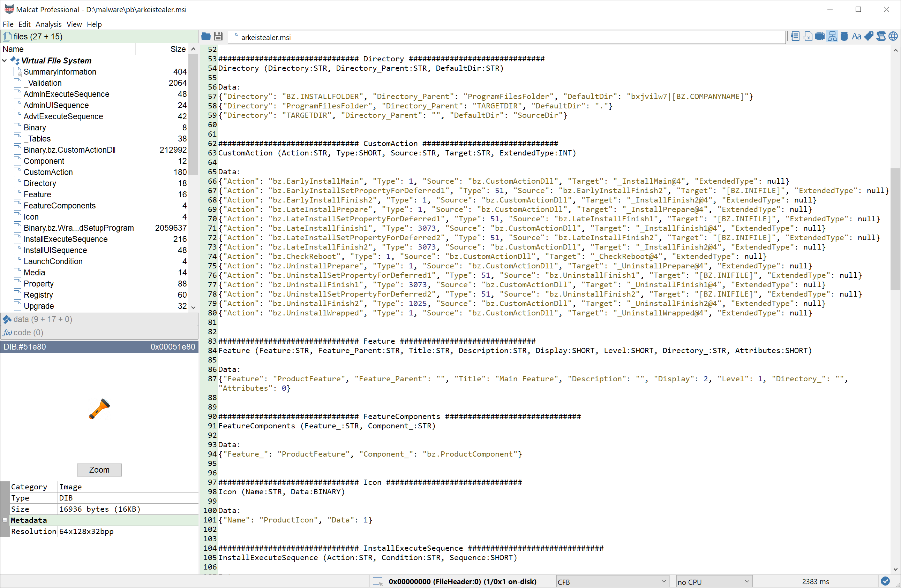Select the DIB.#51e80 highlighted row
Screen dimensions: 901x588
click(99, 347)
